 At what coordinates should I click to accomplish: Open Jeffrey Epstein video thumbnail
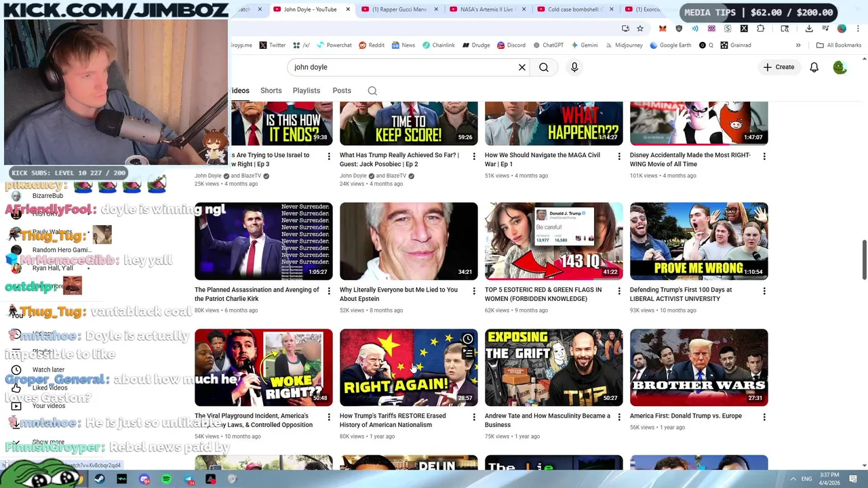pos(409,241)
